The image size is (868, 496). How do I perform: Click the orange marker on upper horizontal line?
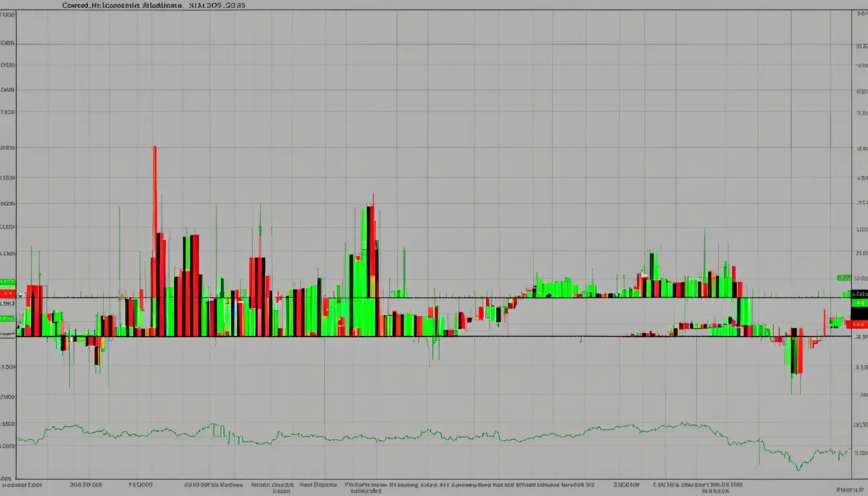tap(121, 296)
